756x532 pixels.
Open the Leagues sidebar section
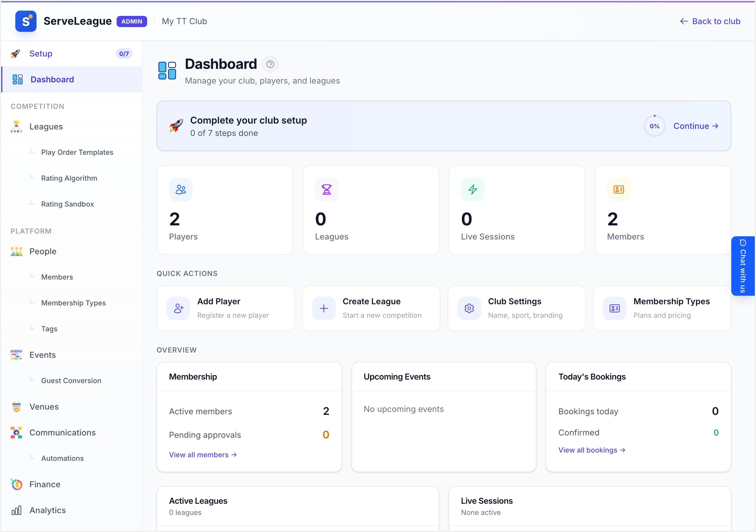pos(72,127)
